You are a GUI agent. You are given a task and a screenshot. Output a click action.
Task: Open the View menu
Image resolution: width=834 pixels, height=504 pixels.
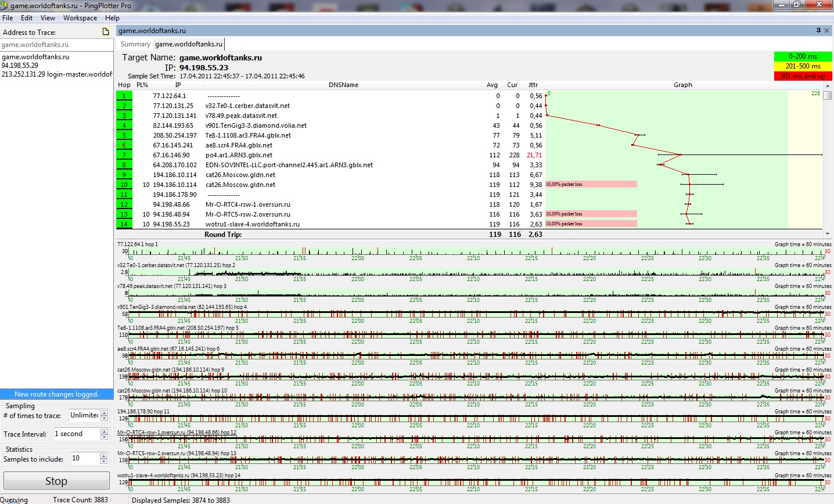click(48, 18)
